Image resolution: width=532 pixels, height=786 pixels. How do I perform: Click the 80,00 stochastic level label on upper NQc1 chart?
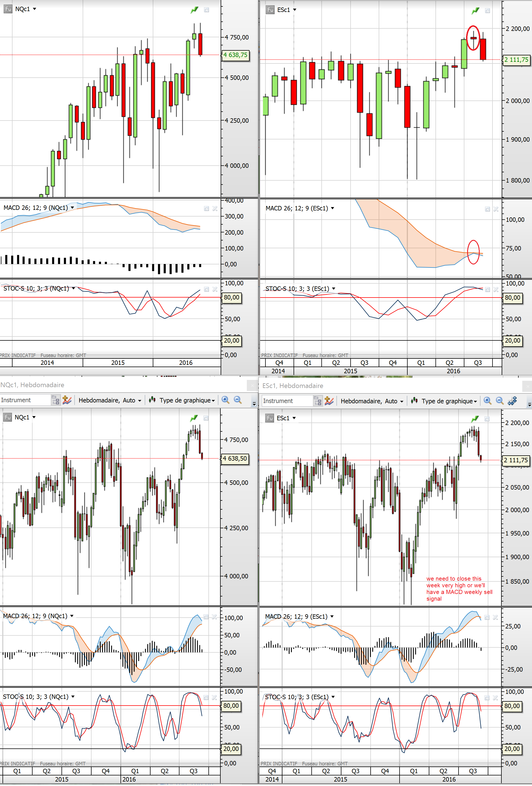click(x=232, y=298)
